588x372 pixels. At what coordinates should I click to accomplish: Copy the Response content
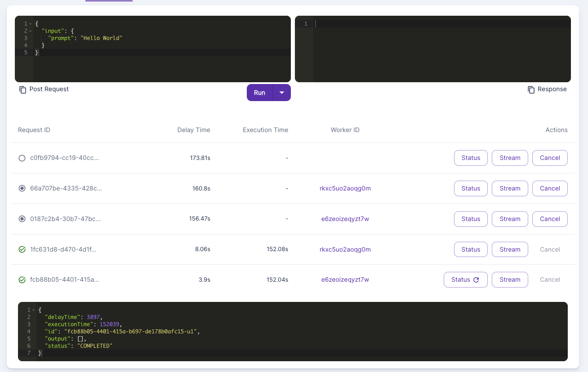[531, 90]
